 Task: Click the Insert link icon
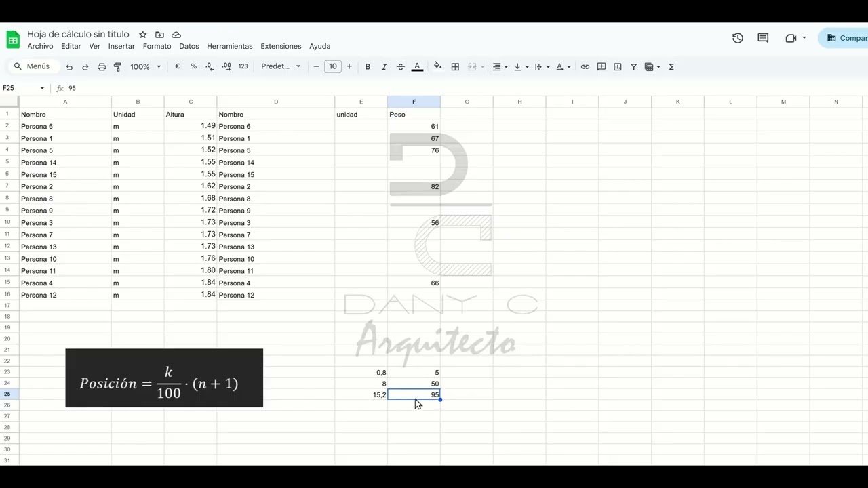pos(585,67)
